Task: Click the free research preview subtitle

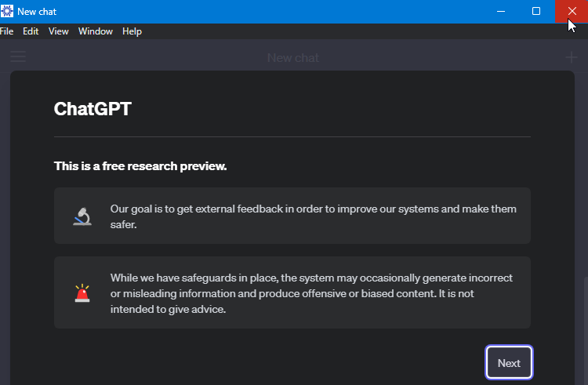Action: point(140,166)
